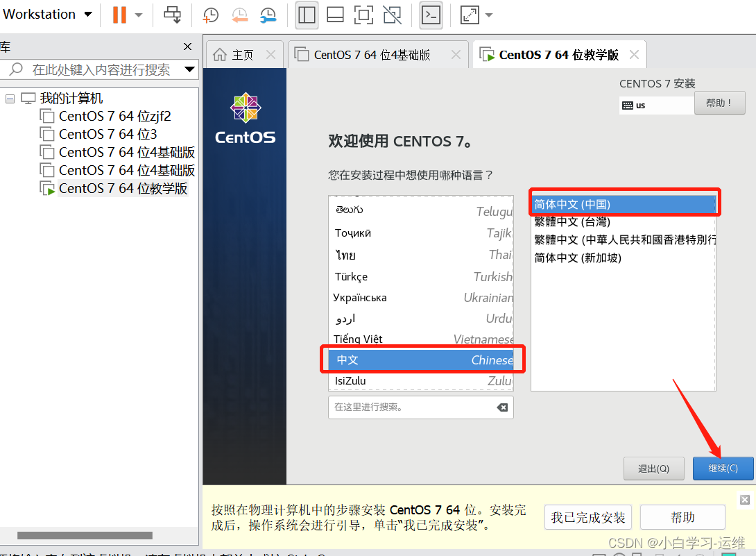Open the library search filter dropdown
This screenshot has width=756, height=556.
(x=190, y=69)
